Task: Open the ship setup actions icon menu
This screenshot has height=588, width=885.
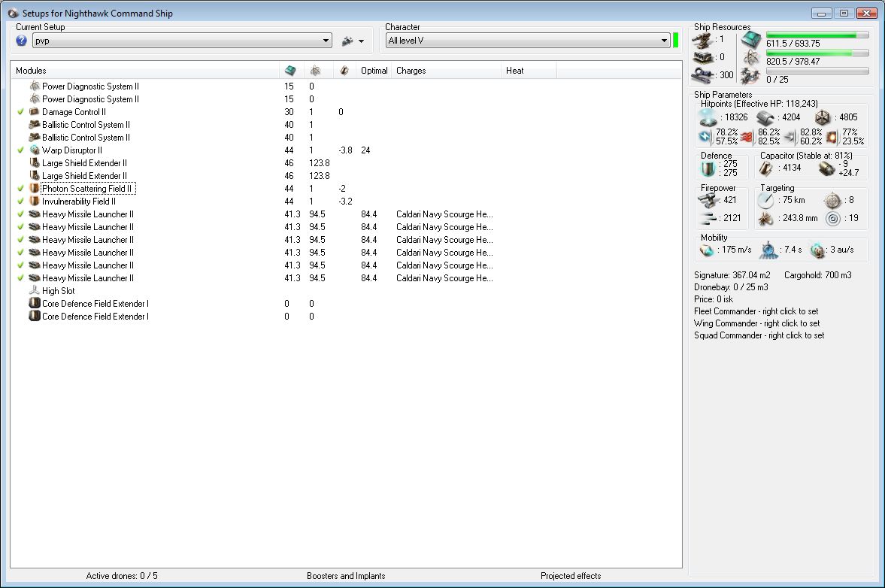Action: pos(353,41)
